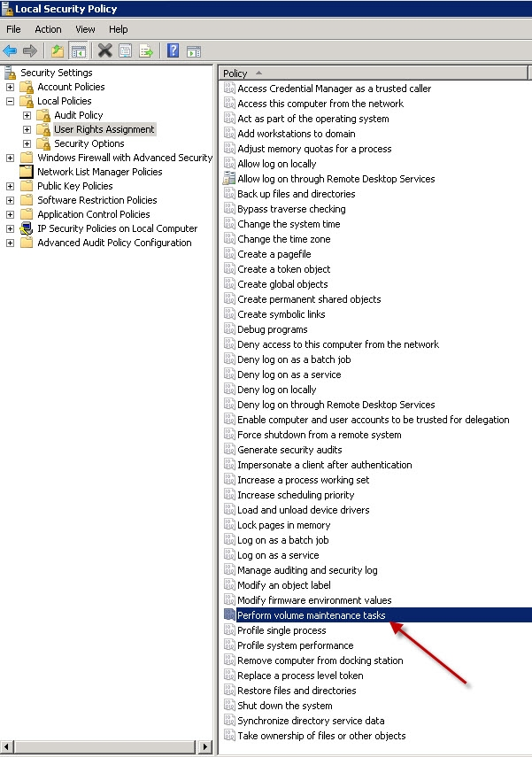Expand the User Rights Assignment node

27,130
